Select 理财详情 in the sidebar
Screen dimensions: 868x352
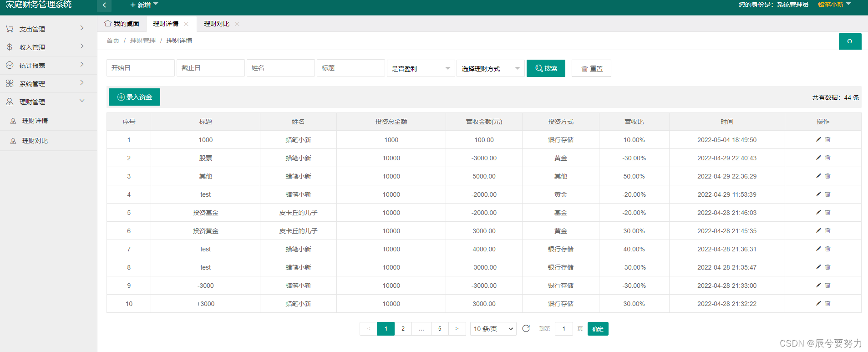pyautogui.click(x=48, y=121)
